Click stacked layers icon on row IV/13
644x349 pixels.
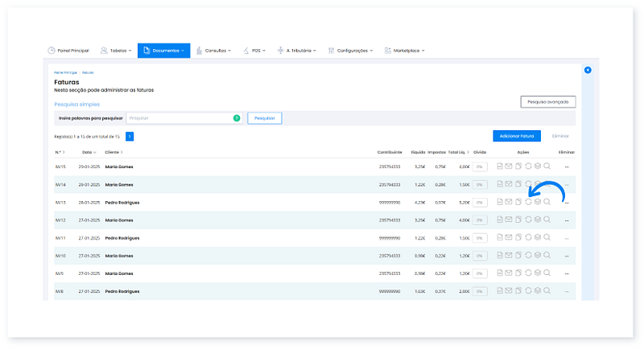click(538, 202)
